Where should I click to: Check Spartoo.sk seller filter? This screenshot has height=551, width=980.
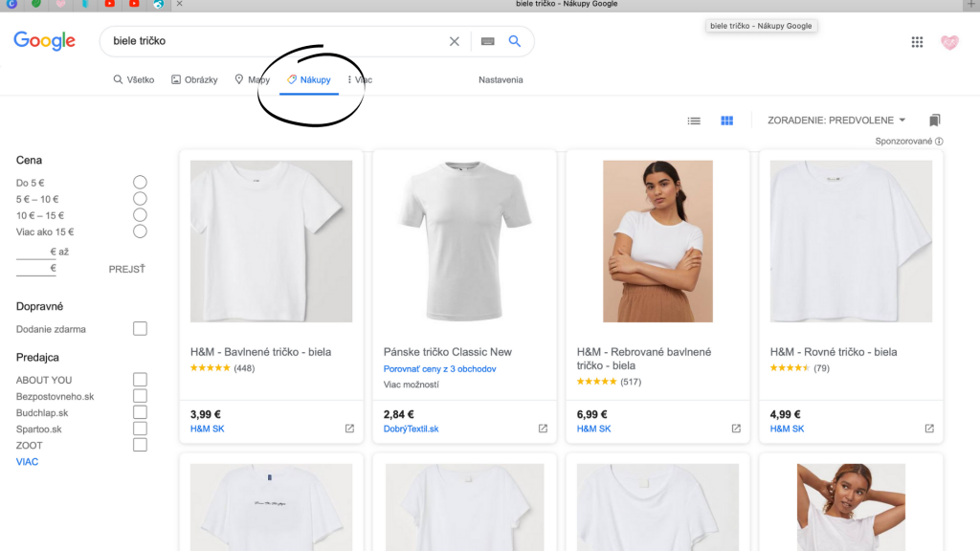pos(140,429)
